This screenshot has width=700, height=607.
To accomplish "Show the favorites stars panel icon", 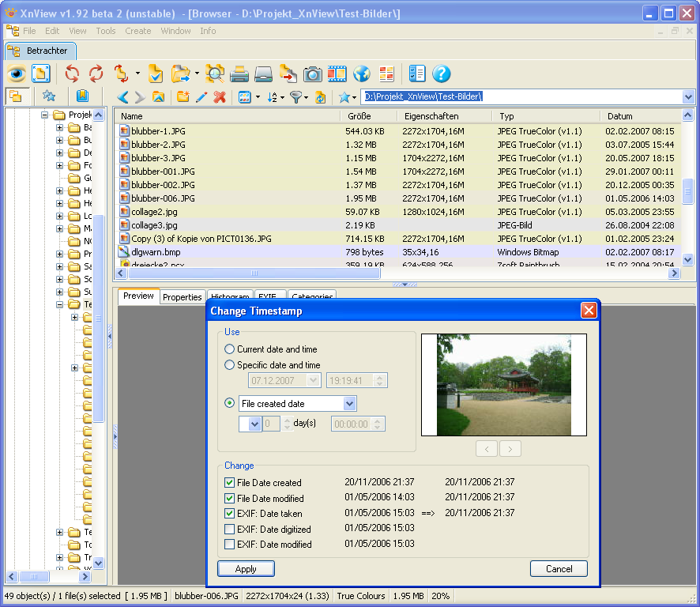I will 49,96.
